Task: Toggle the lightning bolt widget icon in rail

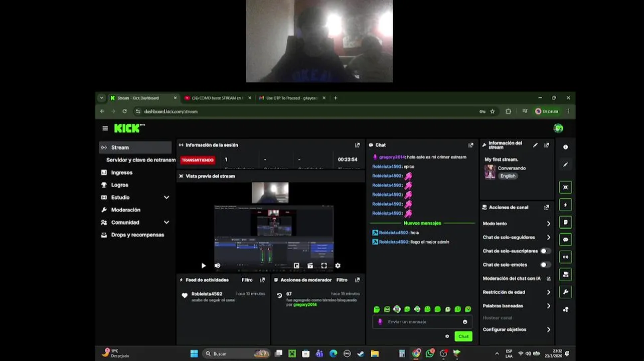Action: (x=565, y=205)
